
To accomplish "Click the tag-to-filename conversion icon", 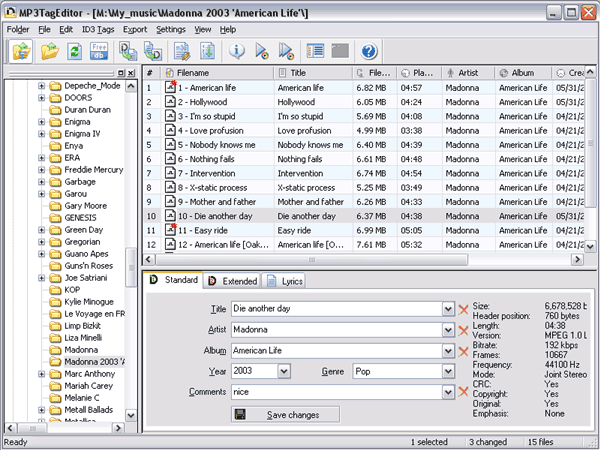I will click(128, 51).
